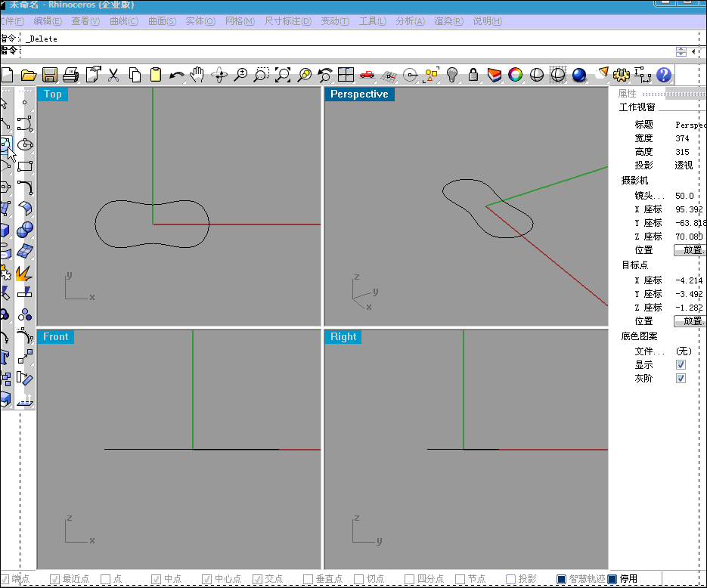Viewport: 707px width, 588px height.
Task: Open the 曲面(S) menu
Action: click(x=163, y=21)
